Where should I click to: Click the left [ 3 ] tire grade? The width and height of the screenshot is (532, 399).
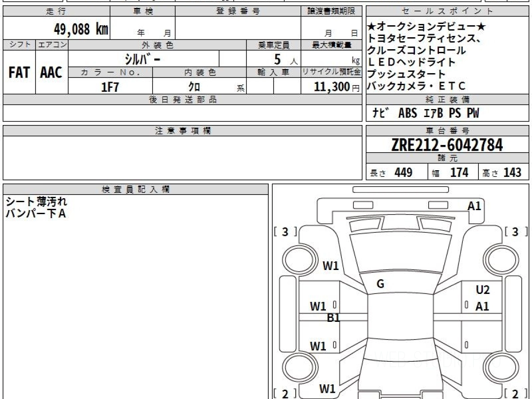coord(285,231)
